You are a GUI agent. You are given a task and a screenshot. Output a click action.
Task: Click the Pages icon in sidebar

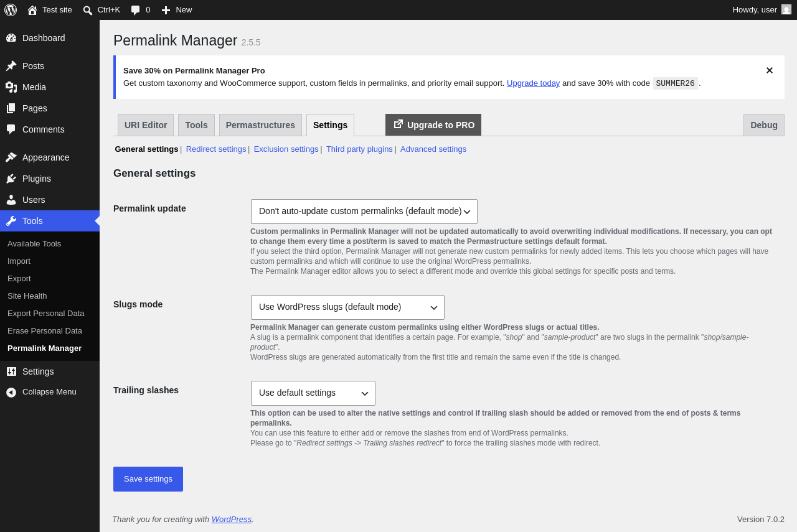11,108
